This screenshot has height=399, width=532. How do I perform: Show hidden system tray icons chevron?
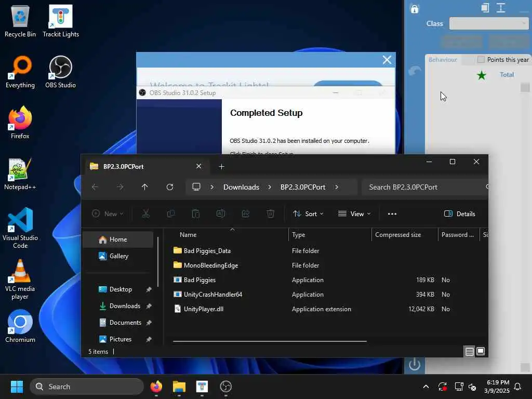(426, 387)
